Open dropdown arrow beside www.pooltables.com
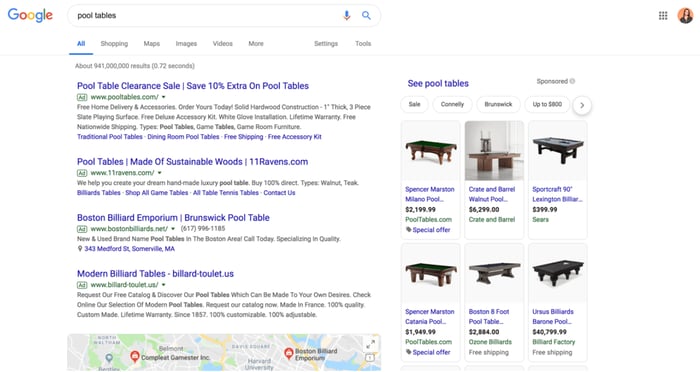This screenshot has height=372, width=700. coord(163,97)
